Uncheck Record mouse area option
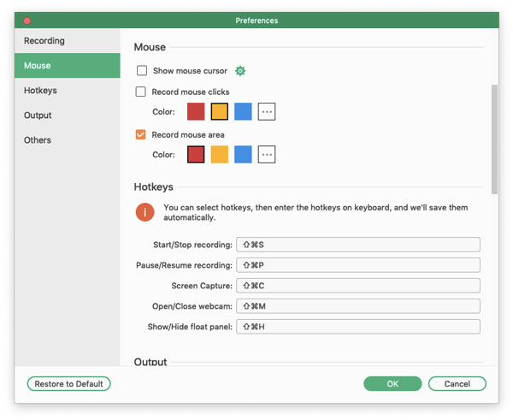The height and width of the screenshot is (420, 513). [141, 134]
